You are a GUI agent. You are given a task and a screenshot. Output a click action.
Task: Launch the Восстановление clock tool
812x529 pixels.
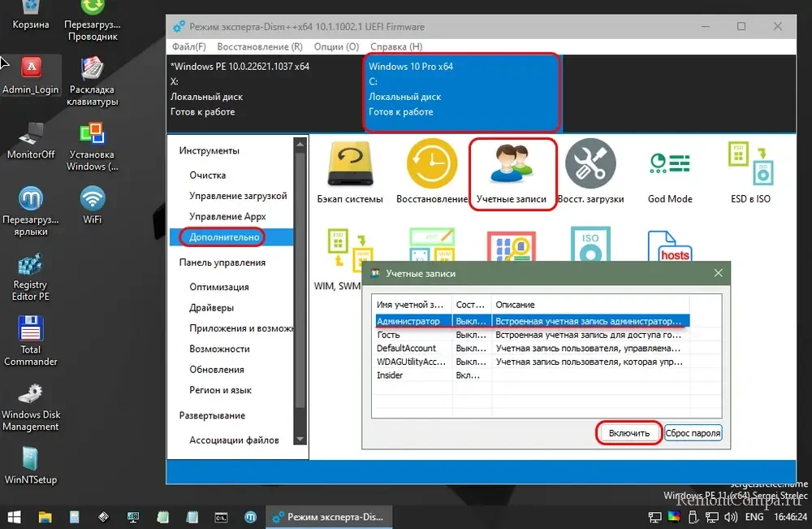pyautogui.click(x=432, y=172)
